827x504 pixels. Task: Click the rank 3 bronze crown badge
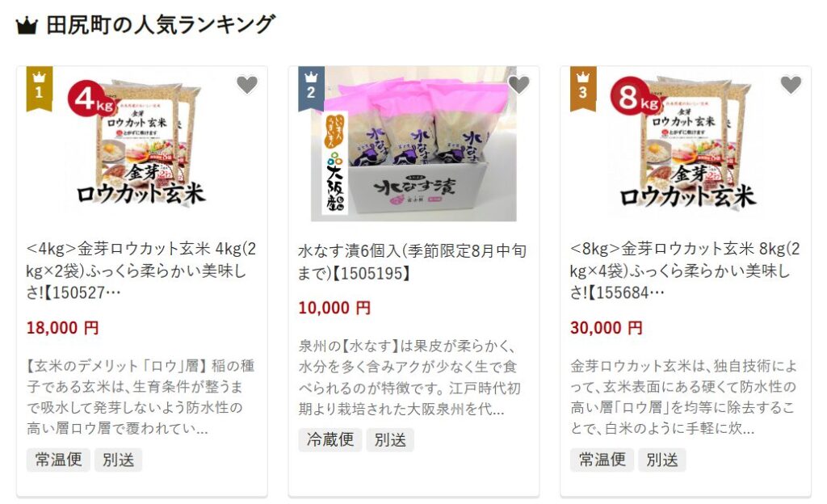coord(583,89)
